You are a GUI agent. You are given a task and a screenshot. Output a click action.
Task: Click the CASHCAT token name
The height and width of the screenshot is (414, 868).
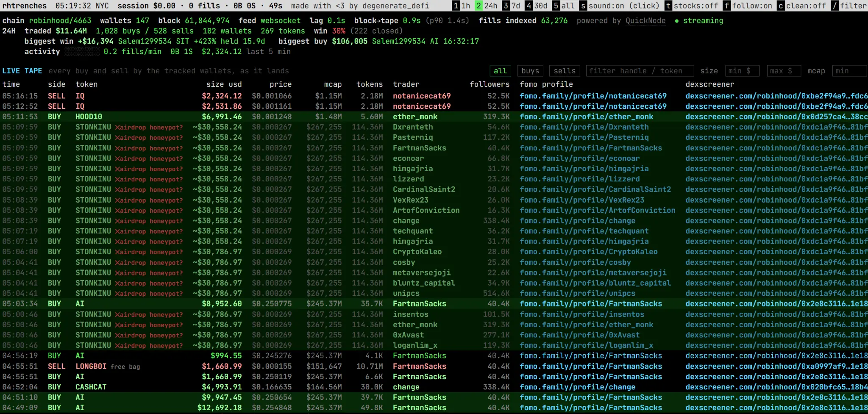point(91,387)
